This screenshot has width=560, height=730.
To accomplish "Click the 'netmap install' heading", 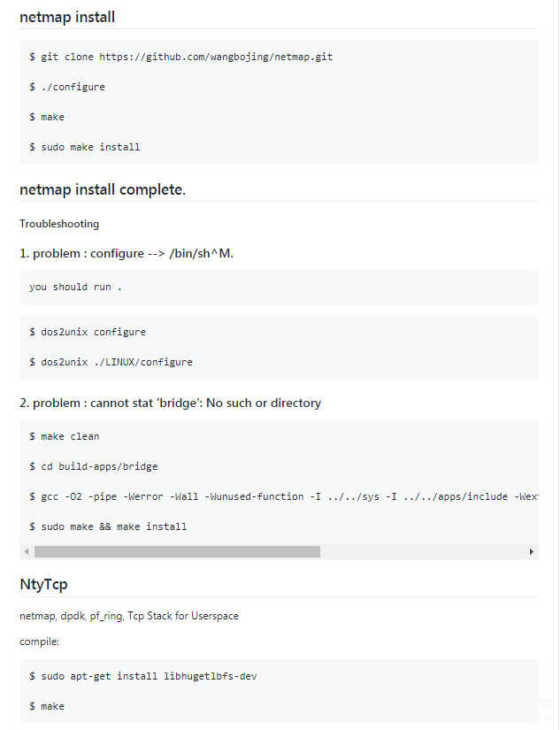I will click(x=67, y=17).
